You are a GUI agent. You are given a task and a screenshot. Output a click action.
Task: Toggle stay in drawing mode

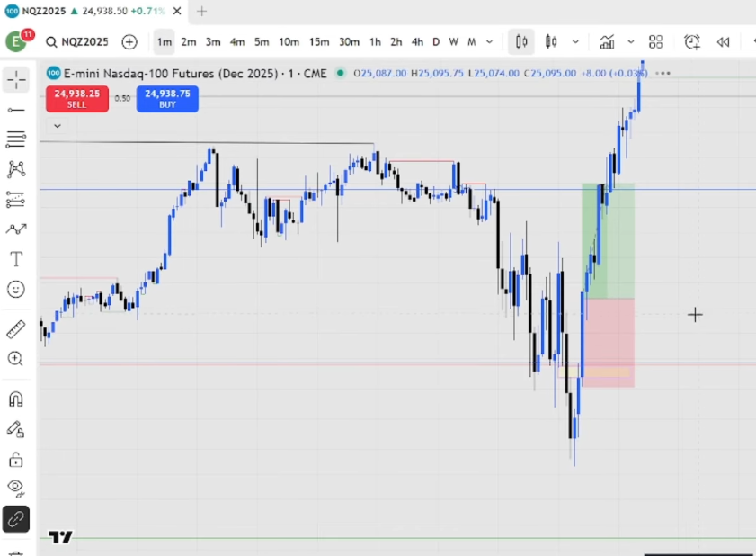point(16,429)
